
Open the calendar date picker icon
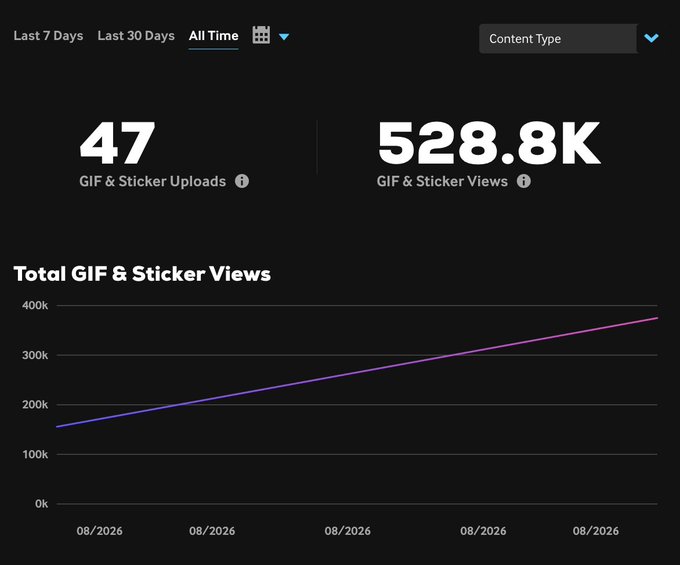click(261, 35)
